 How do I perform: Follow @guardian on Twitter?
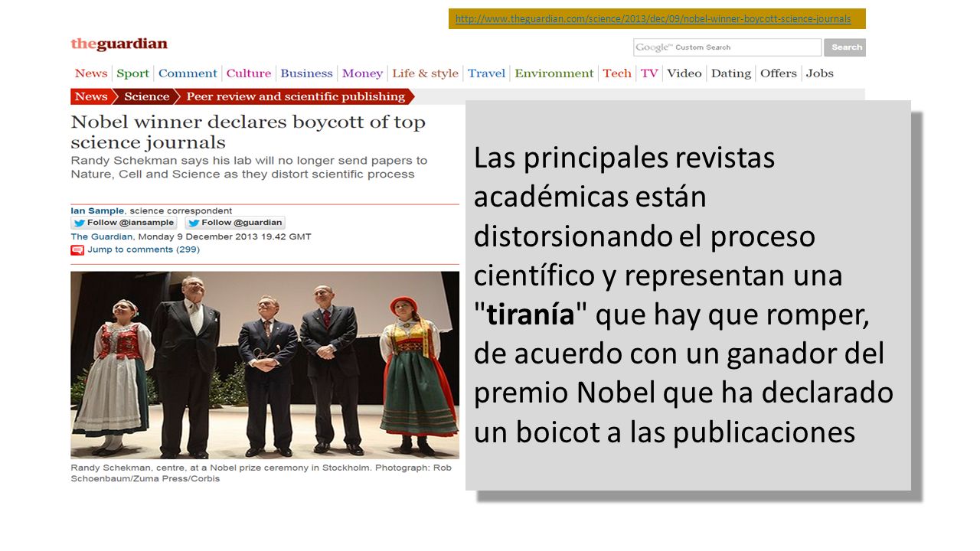[235, 223]
